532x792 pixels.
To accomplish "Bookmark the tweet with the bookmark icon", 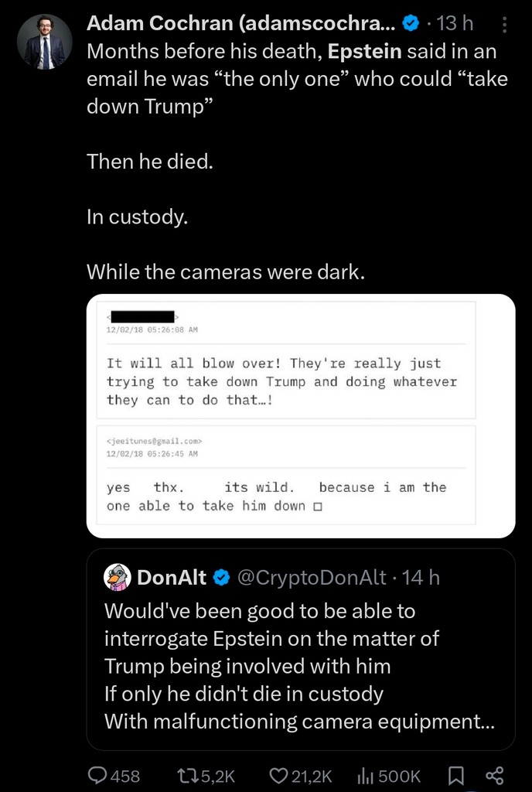I will pyautogui.click(x=456, y=776).
